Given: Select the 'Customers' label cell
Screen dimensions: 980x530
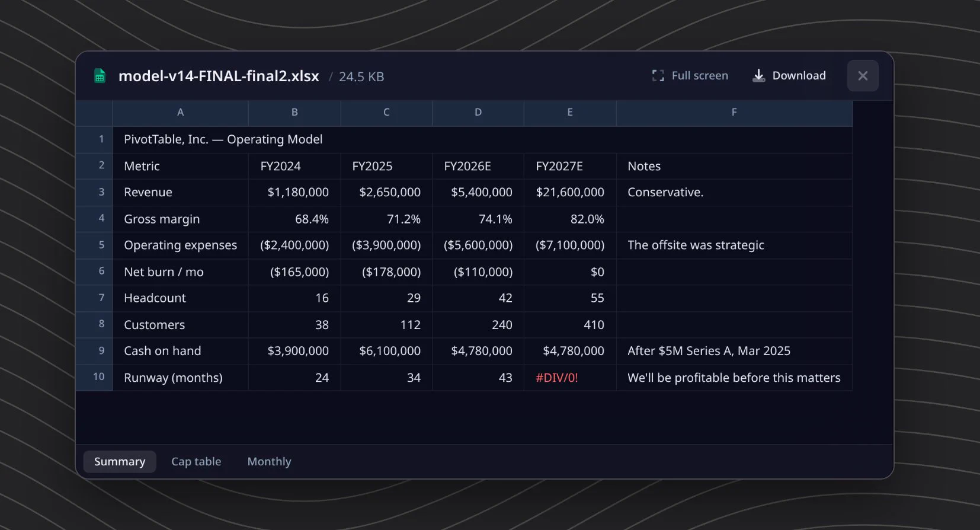Looking at the screenshot, I should (180, 324).
